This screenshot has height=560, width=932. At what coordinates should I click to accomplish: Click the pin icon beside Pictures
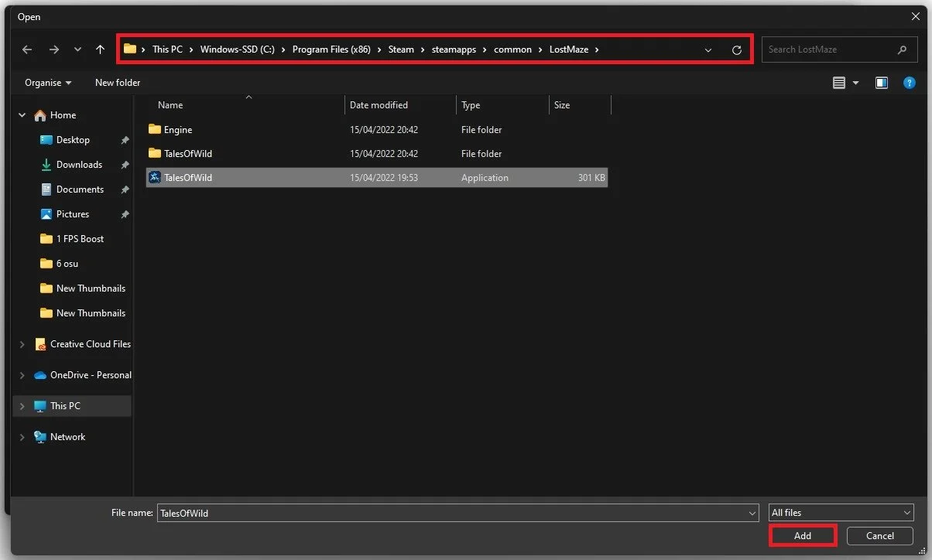click(125, 215)
